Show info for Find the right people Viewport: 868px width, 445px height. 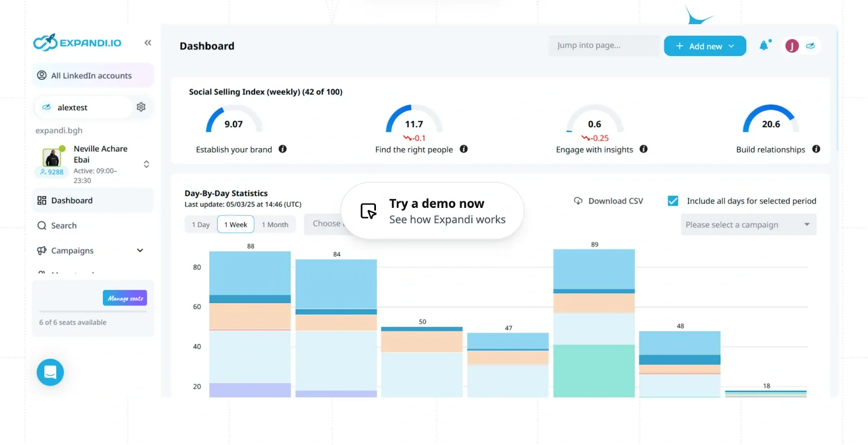tap(464, 149)
